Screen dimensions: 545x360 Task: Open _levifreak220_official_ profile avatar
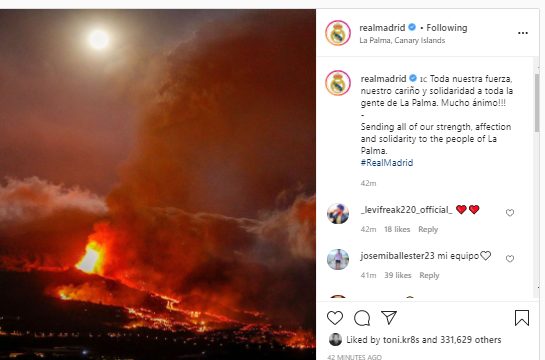click(x=338, y=214)
